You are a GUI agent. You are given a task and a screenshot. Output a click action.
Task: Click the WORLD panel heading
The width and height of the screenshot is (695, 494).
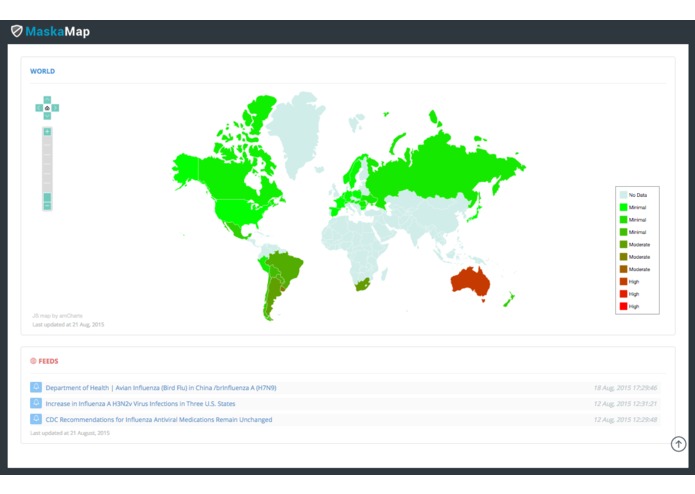pyautogui.click(x=43, y=71)
